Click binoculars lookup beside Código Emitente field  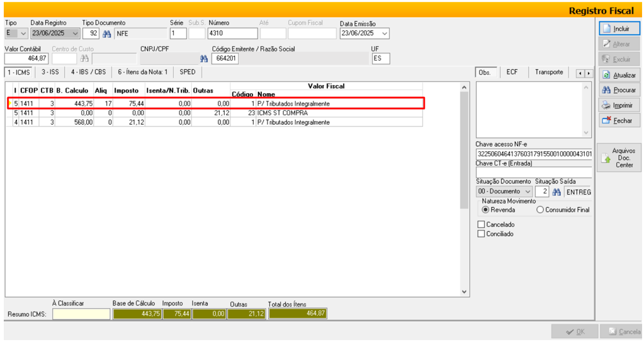[x=204, y=59]
